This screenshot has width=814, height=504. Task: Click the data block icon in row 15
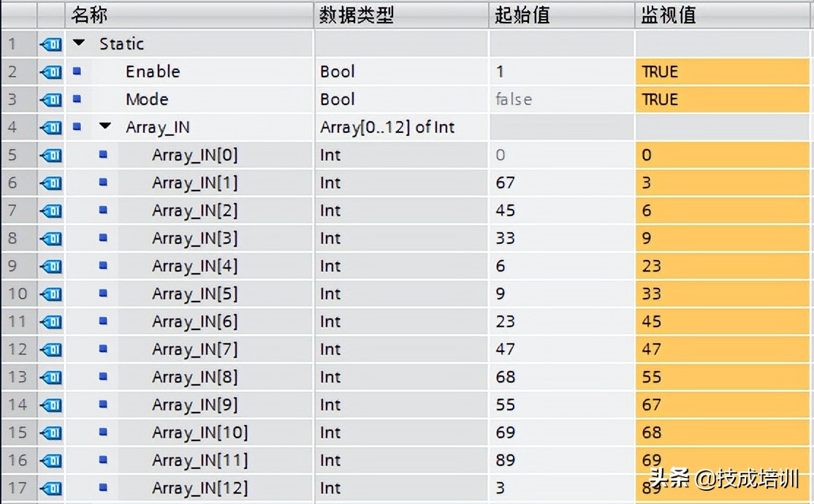pyautogui.click(x=51, y=432)
